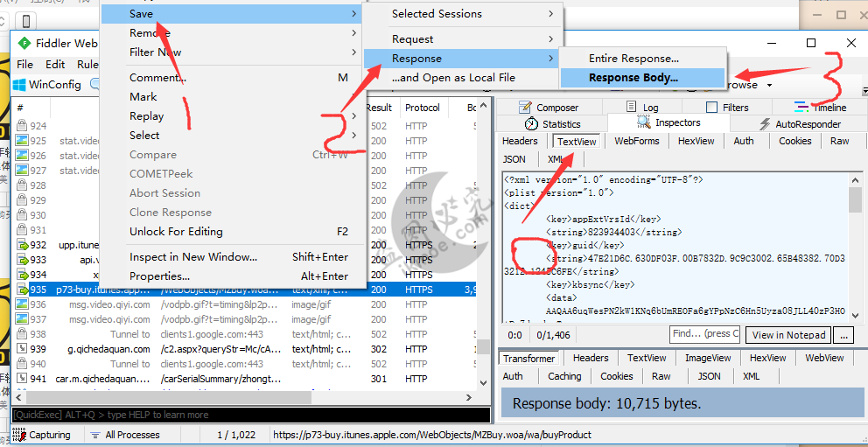The width and height of the screenshot is (868, 447).
Task: Click the AutoResponder tab's lightning icon
Action: 765,124
